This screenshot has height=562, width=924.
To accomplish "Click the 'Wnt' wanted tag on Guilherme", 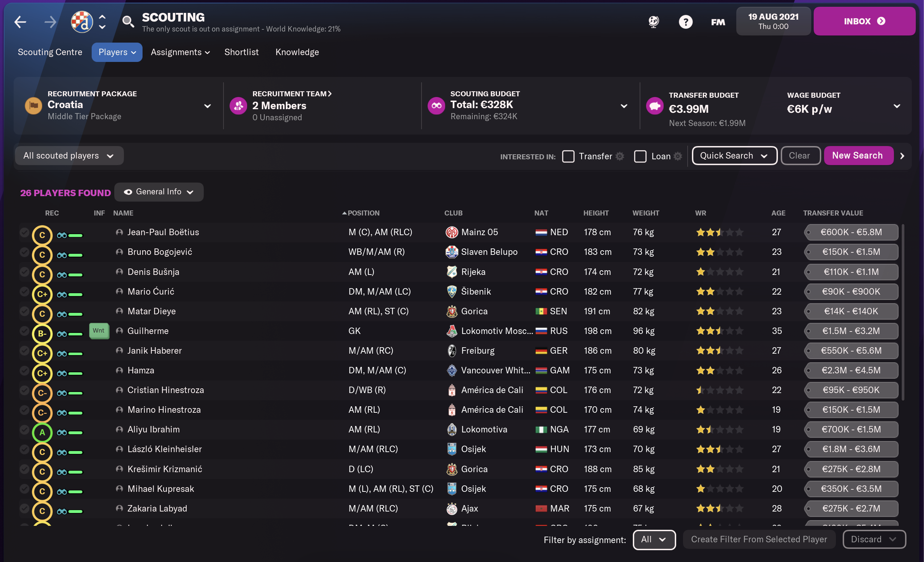I will [98, 331].
